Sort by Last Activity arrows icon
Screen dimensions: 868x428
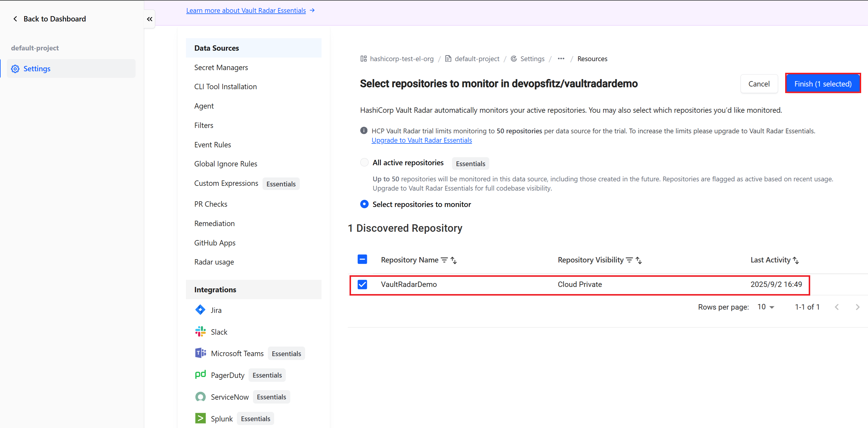coord(796,260)
